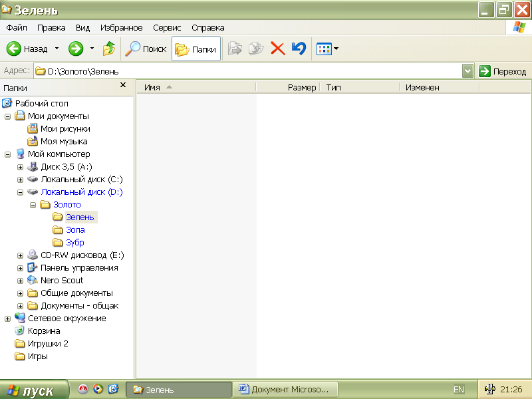Collapse the Золото folder node
532x399 pixels.
(33, 205)
